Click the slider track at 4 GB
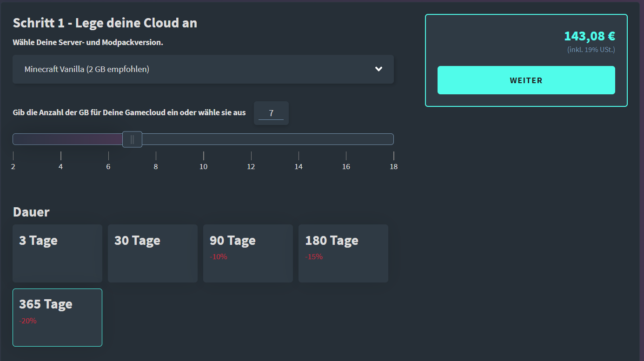 (x=60, y=139)
